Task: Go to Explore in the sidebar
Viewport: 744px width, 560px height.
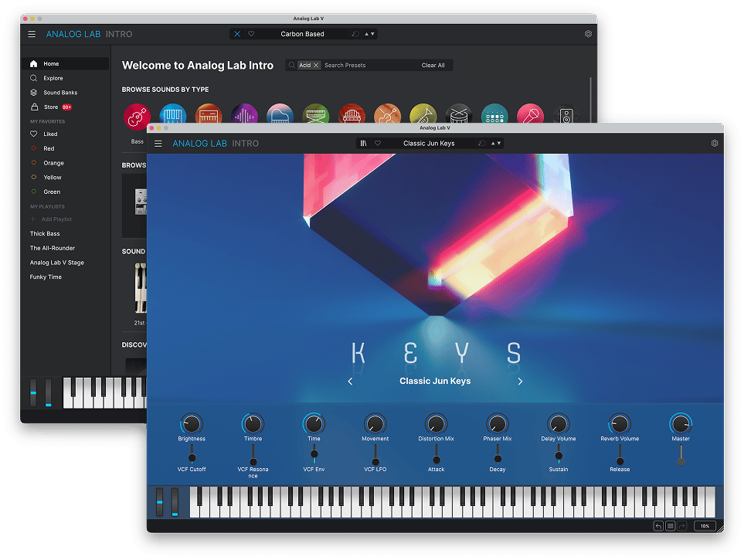Action: (53, 78)
